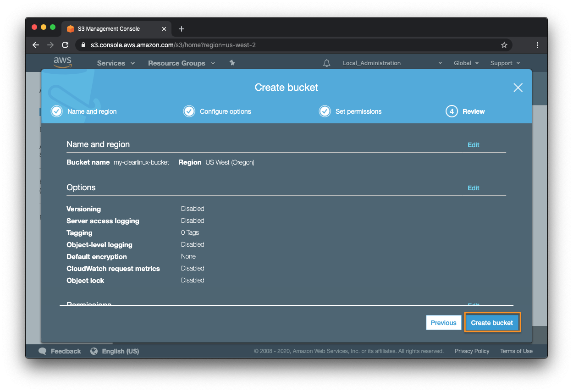Click the Name and region checkmark icon
The width and height of the screenshot is (573, 392).
click(x=56, y=111)
